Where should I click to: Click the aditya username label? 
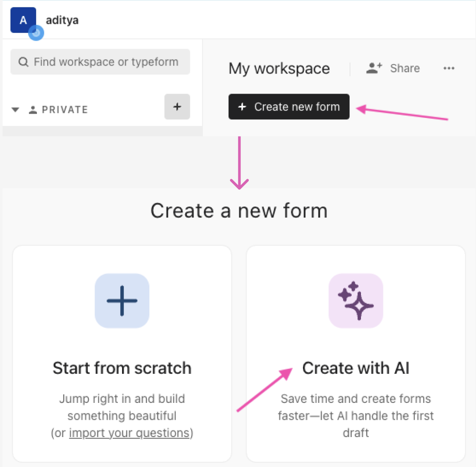[x=62, y=20]
